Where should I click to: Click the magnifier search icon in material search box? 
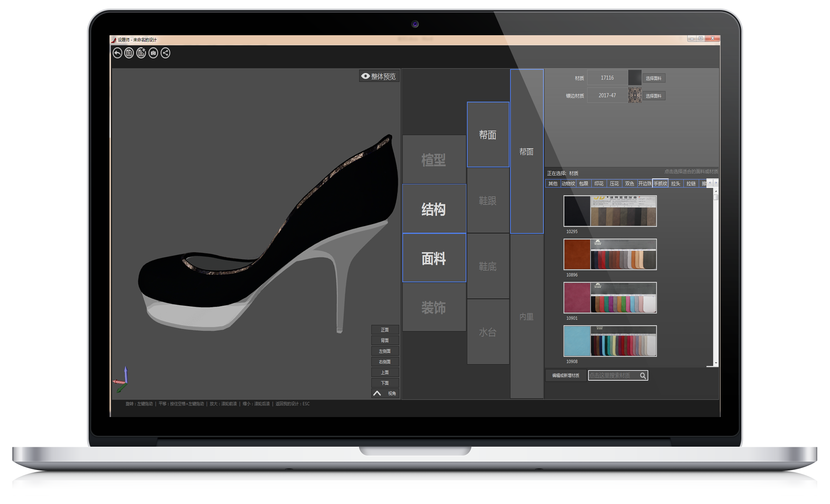tap(643, 375)
